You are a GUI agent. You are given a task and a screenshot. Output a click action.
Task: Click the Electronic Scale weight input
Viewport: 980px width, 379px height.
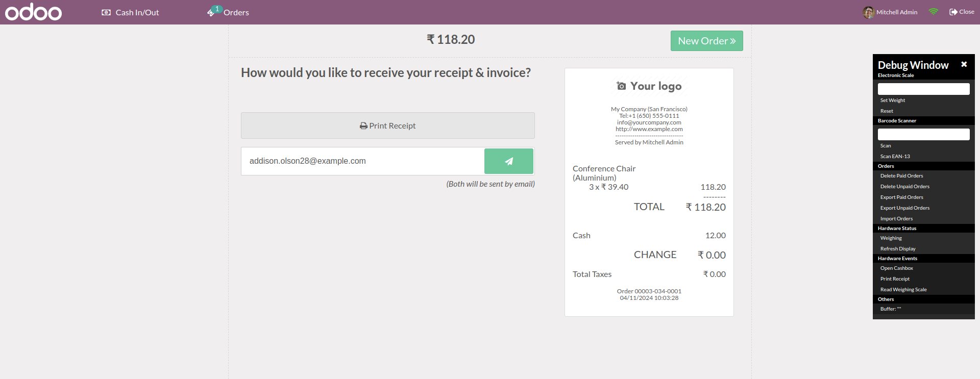click(x=923, y=89)
